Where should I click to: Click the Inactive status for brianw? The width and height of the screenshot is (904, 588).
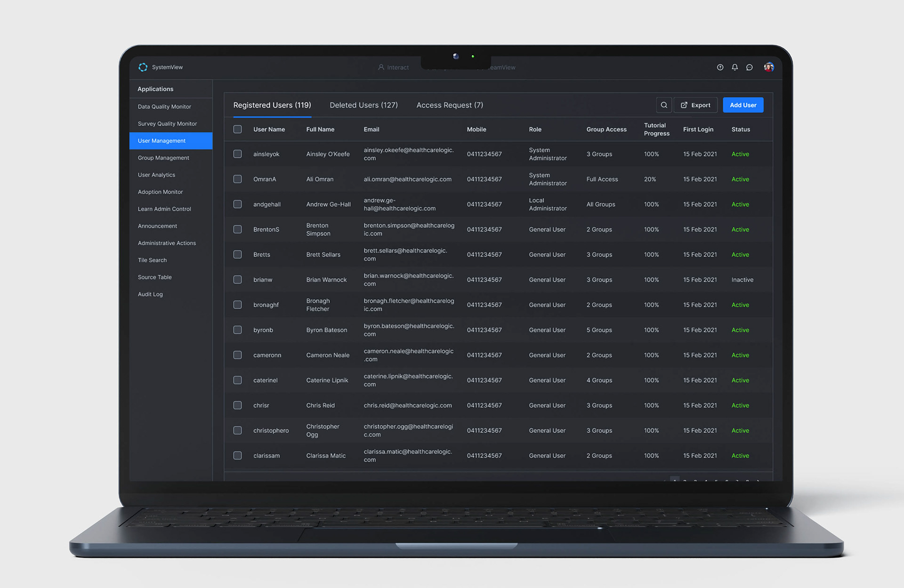(x=742, y=280)
